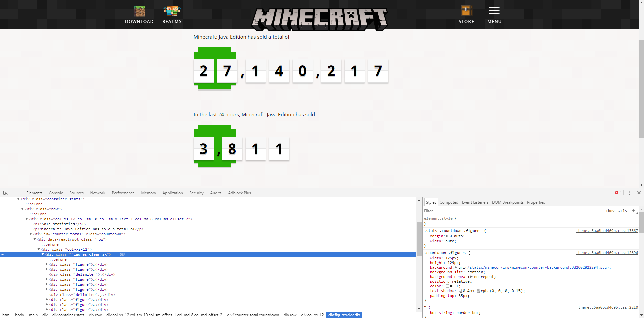Collapse the 'container stats' div node
The height and width of the screenshot is (318, 644).
click(18, 199)
